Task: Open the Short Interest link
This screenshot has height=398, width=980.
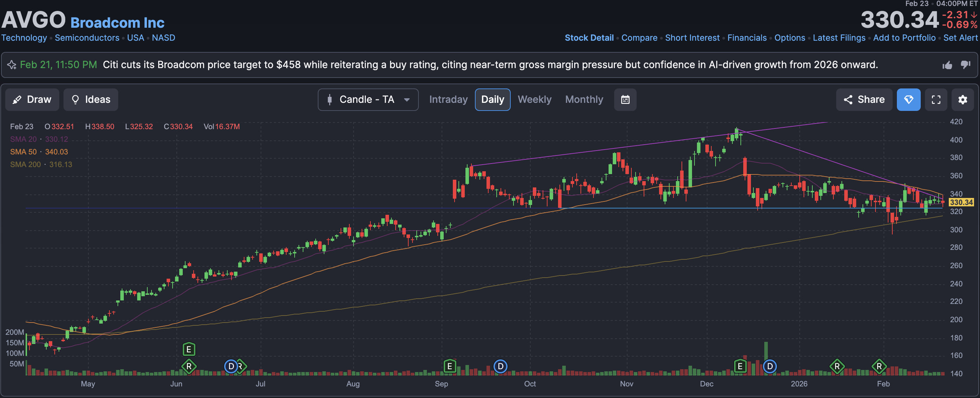Action: click(692, 38)
